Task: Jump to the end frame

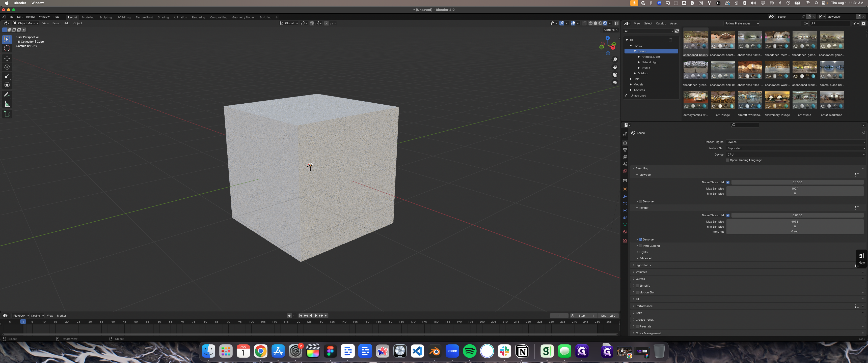Action: [x=326, y=316]
